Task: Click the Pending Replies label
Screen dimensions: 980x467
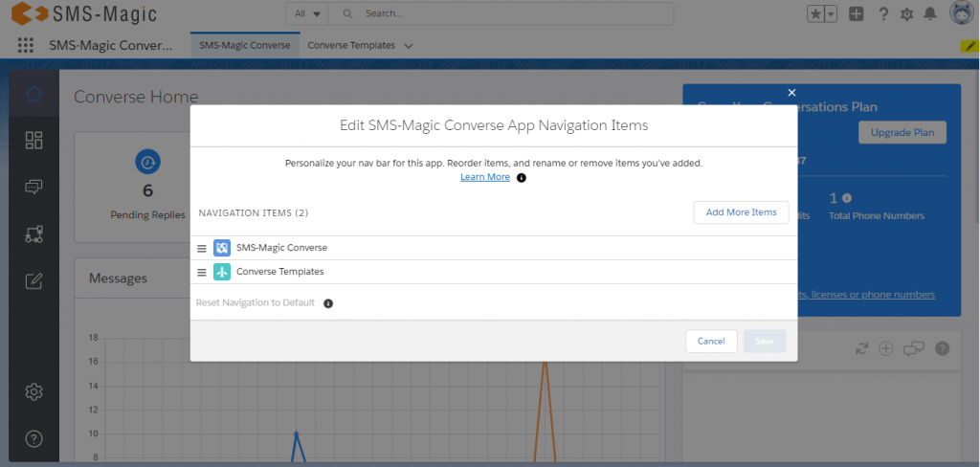Action: tap(148, 215)
